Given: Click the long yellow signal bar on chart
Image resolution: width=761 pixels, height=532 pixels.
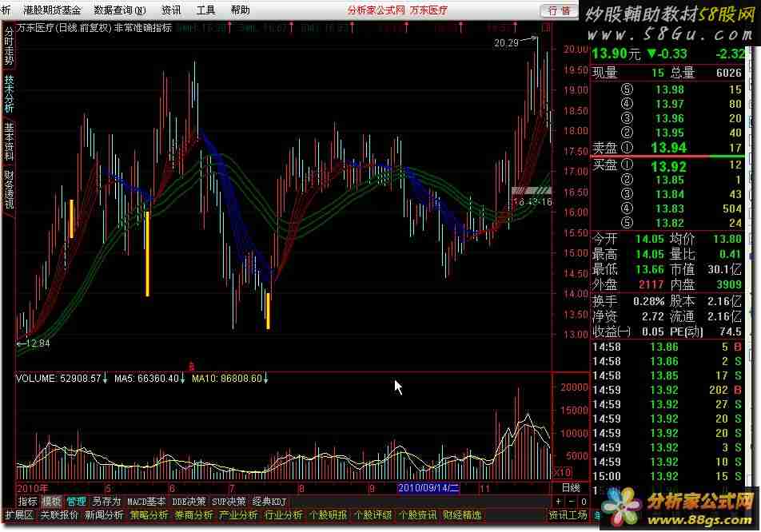Looking at the screenshot, I should pos(148,254).
